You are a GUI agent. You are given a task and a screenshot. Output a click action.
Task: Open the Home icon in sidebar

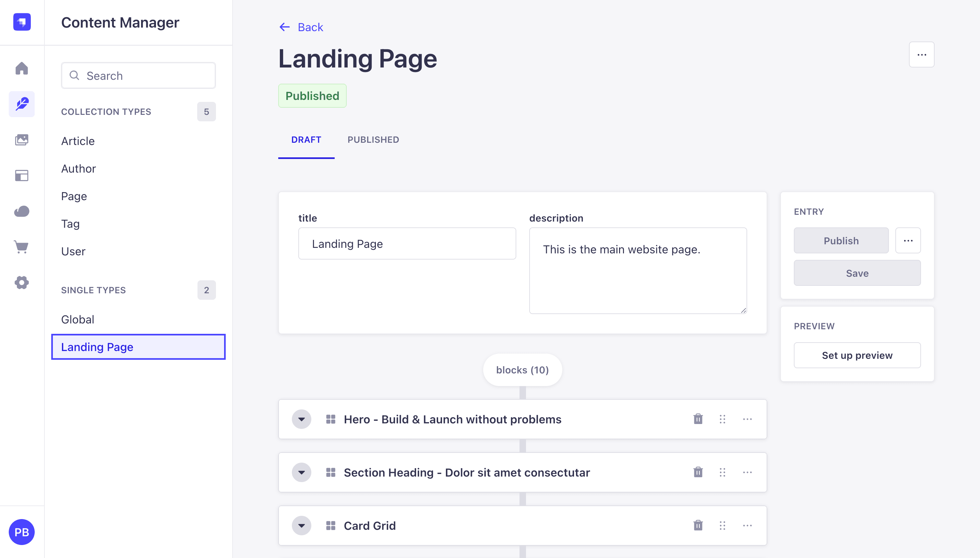(22, 68)
